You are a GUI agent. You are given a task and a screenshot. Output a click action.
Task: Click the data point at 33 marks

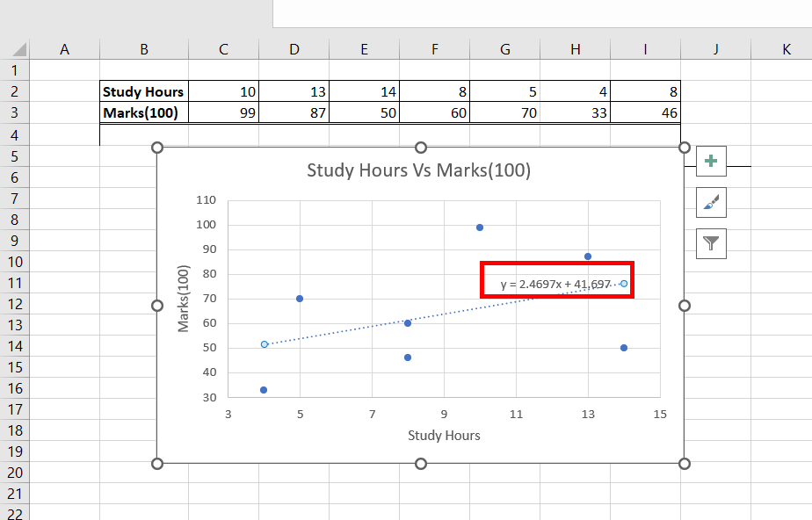(x=264, y=390)
